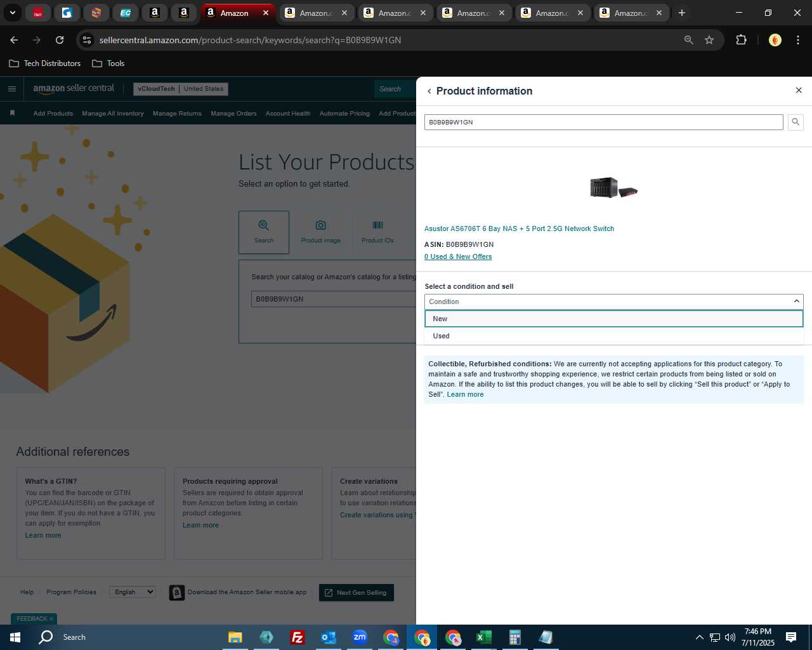
Task: Open File Explorer from taskbar
Action: click(x=235, y=637)
